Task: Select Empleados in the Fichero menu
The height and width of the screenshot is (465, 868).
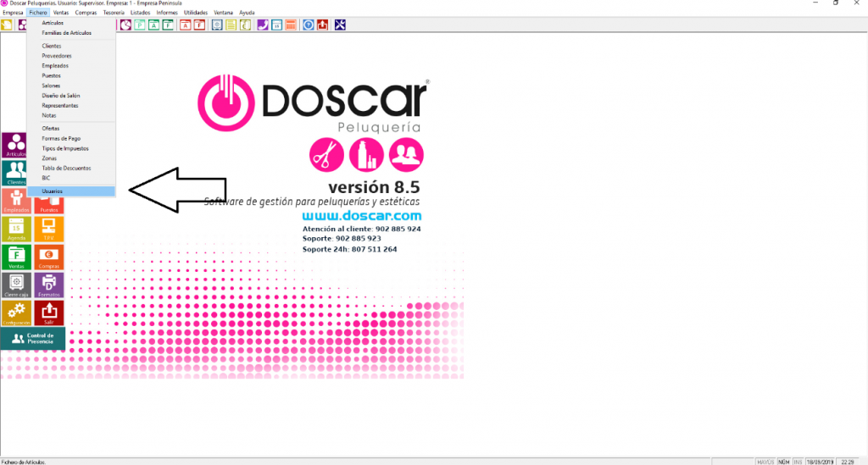Action: pos(71,66)
